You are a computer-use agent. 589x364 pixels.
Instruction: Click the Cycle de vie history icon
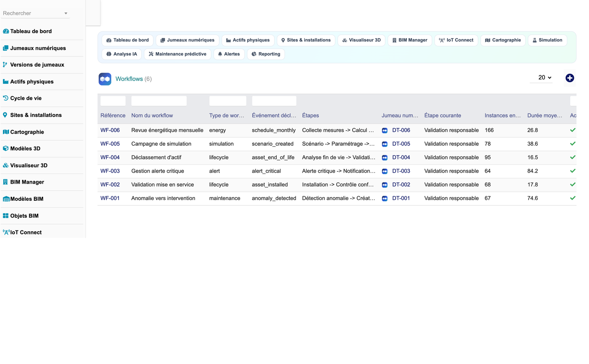[x=6, y=98]
